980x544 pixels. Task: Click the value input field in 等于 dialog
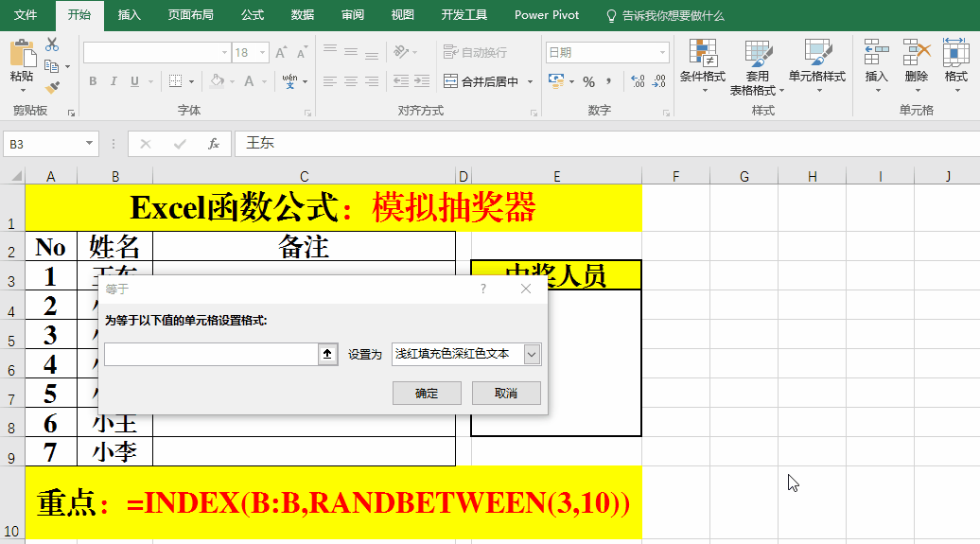211,355
